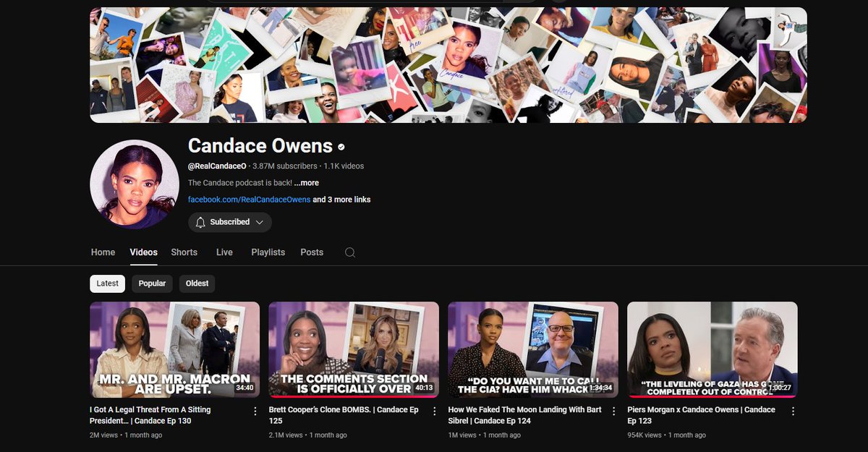Expand channel description with ...more
The height and width of the screenshot is (452, 868).
tap(306, 183)
